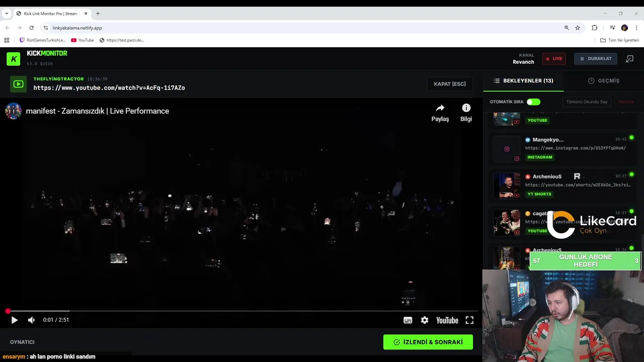
Task: Click the green video player icon beside THEFLYINGTRACTOR
Action: click(19, 84)
